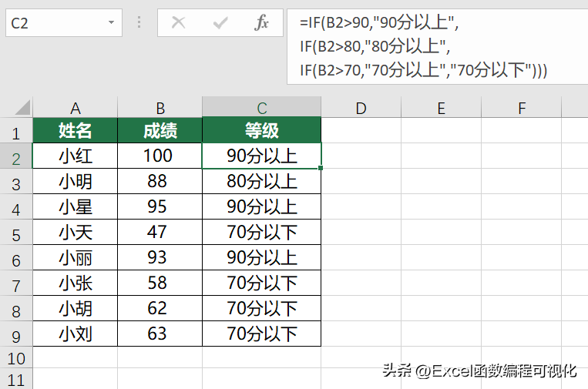The height and width of the screenshot is (389, 588).
Task: Select column B header
Action: coord(160,108)
